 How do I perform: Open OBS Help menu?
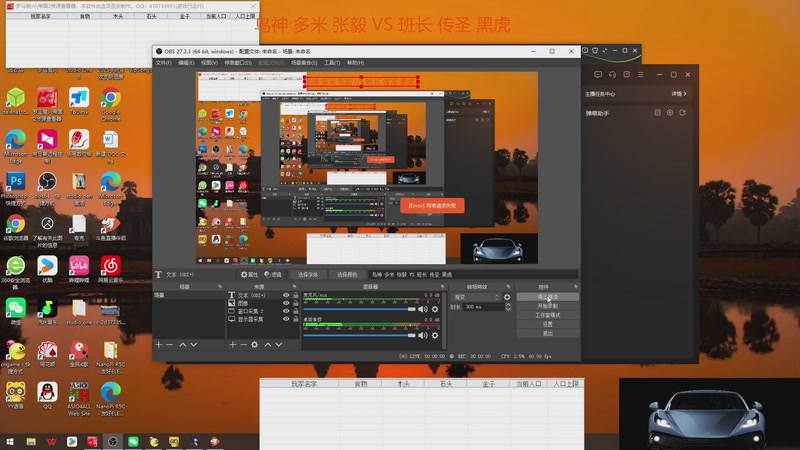tap(355, 63)
